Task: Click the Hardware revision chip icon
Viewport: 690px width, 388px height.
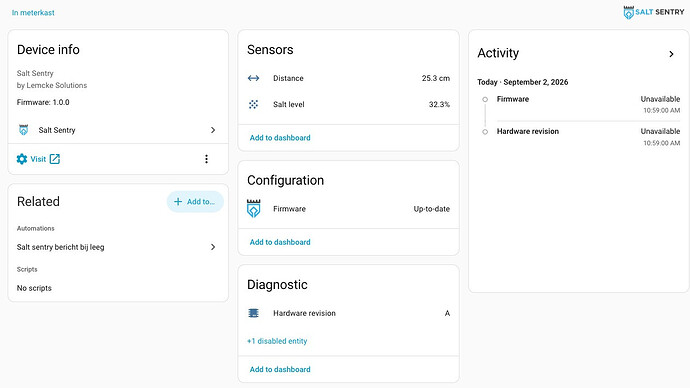Action: pyautogui.click(x=253, y=313)
